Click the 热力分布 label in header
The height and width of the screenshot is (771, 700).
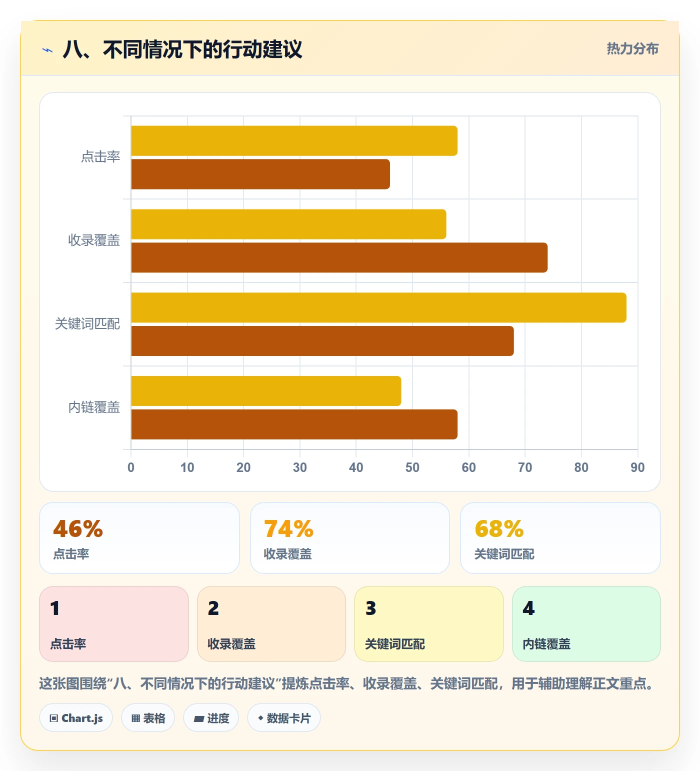tap(632, 48)
